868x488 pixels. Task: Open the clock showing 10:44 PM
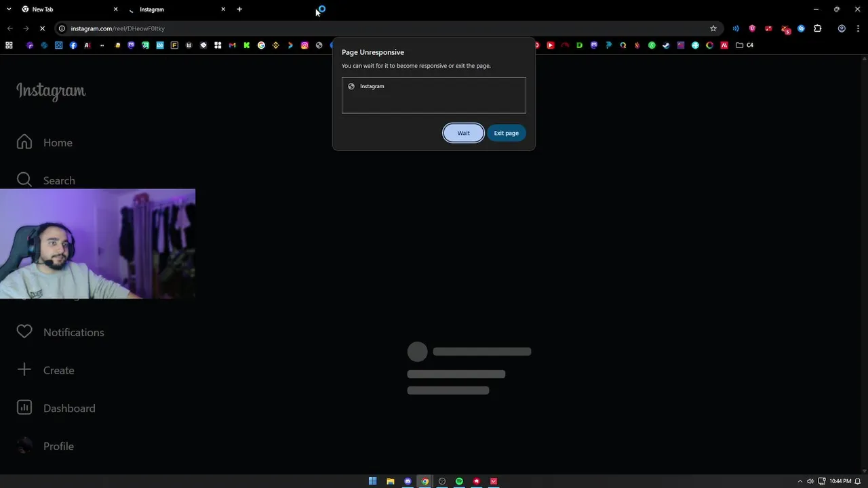(840, 481)
